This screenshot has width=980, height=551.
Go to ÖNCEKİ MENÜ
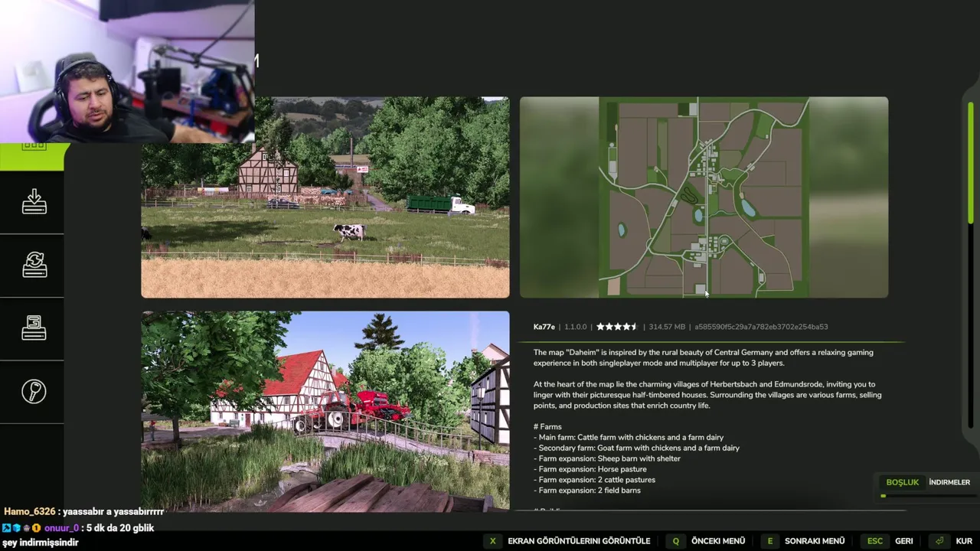point(718,541)
